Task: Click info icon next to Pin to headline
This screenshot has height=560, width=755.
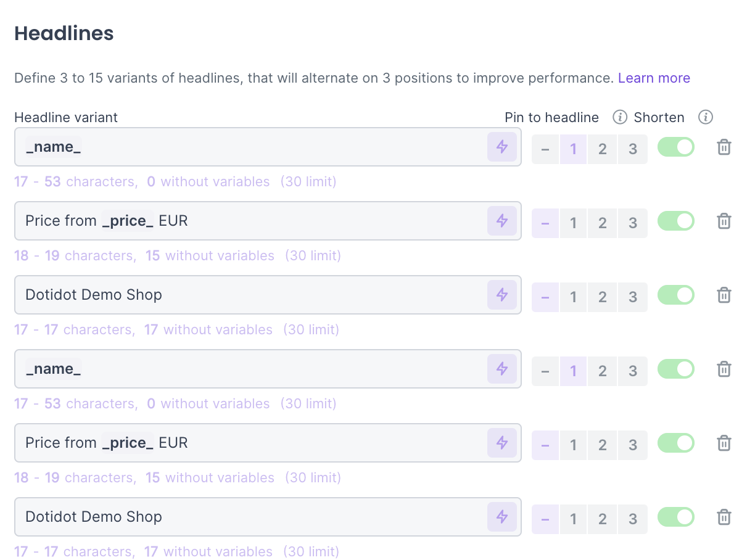Action: click(x=620, y=117)
